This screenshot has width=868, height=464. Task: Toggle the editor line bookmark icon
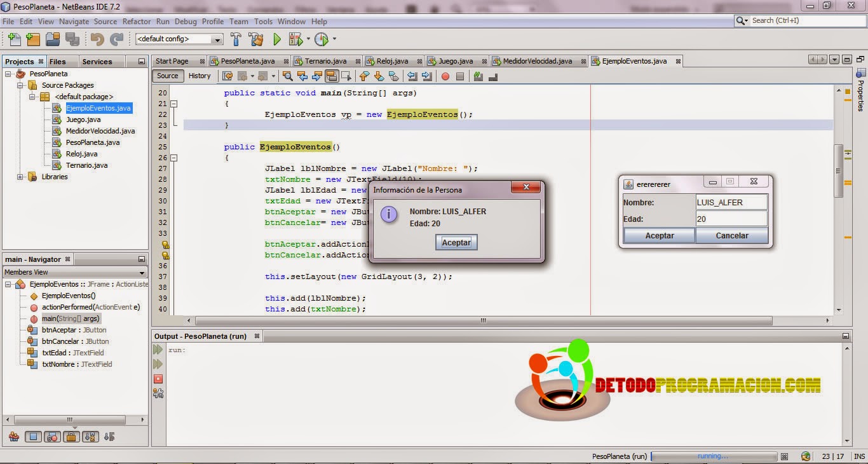pyautogui.click(x=393, y=76)
